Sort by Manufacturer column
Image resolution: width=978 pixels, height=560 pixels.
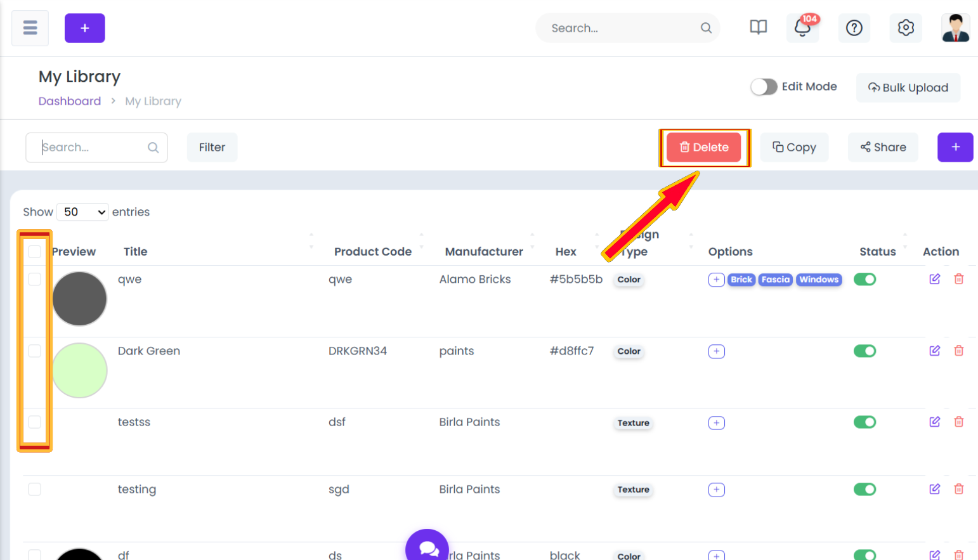point(484,252)
